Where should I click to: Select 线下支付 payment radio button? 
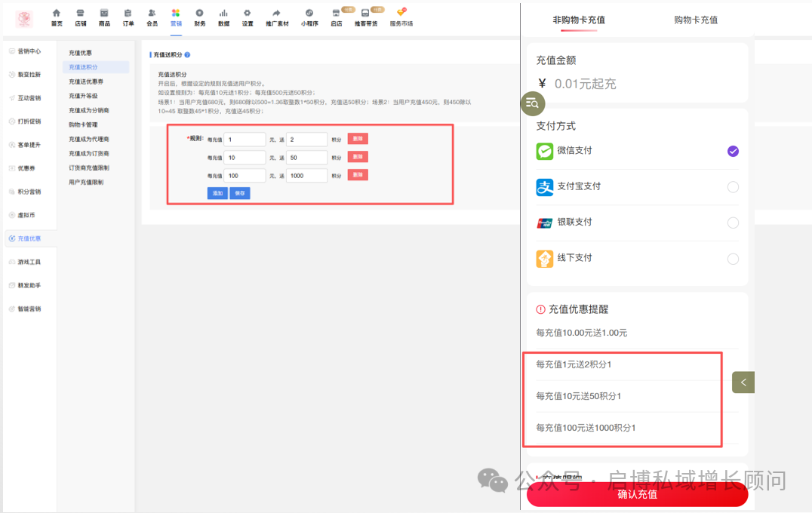coord(733,259)
